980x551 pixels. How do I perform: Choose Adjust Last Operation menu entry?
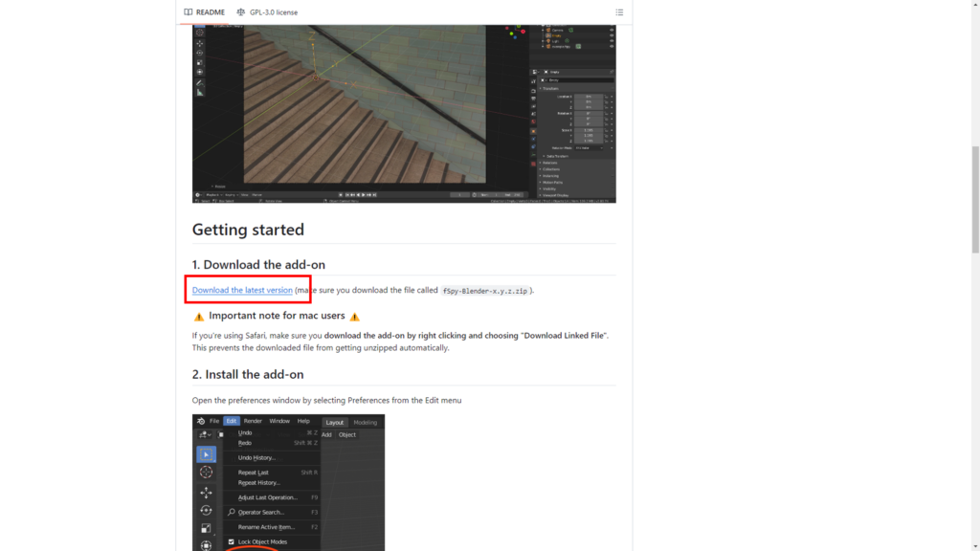point(267,497)
